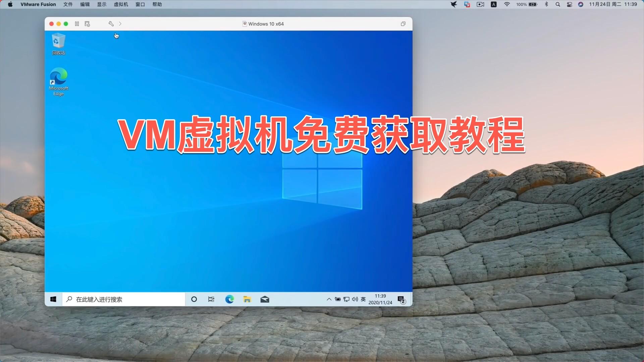644x362 pixels.
Task: Open VMware Fusion 虚拟机 menu
Action: click(120, 4)
